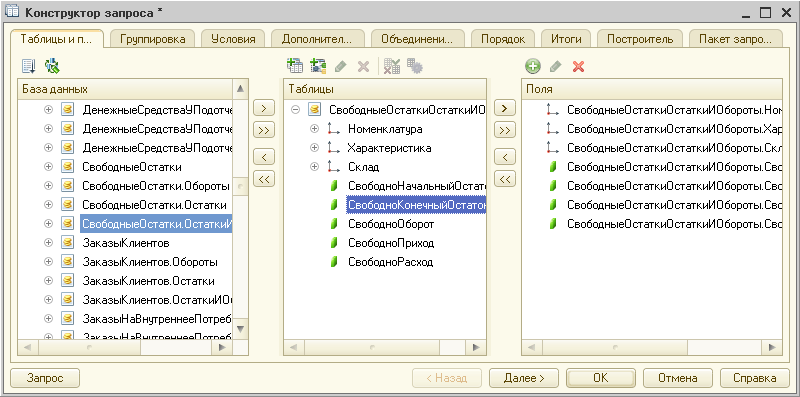The height and width of the screenshot is (397, 800).
Task: Open the Построитель tab
Action: 640,39
